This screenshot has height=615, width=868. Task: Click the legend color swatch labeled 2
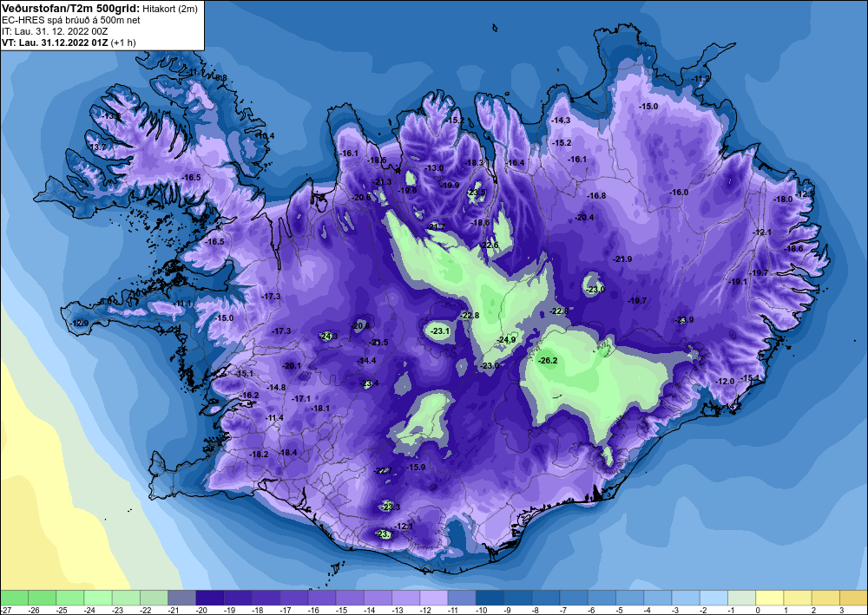pos(826,598)
